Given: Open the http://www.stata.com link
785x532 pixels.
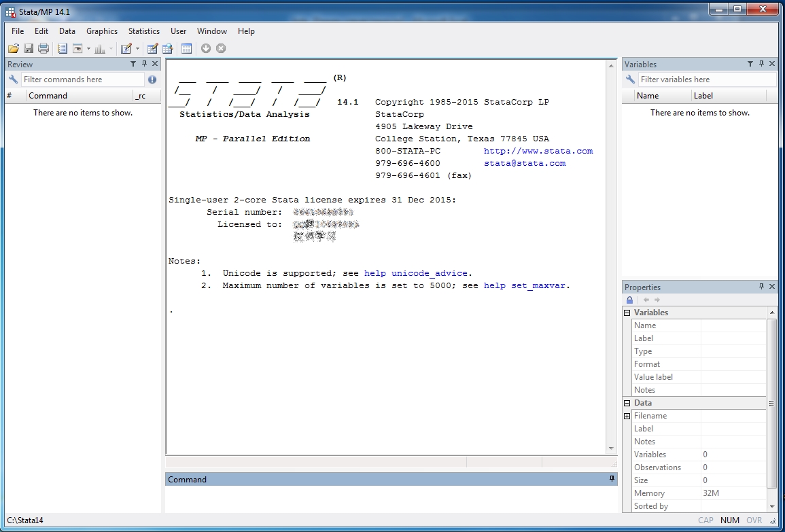Looking at the screenshot, I should point(538,151).
